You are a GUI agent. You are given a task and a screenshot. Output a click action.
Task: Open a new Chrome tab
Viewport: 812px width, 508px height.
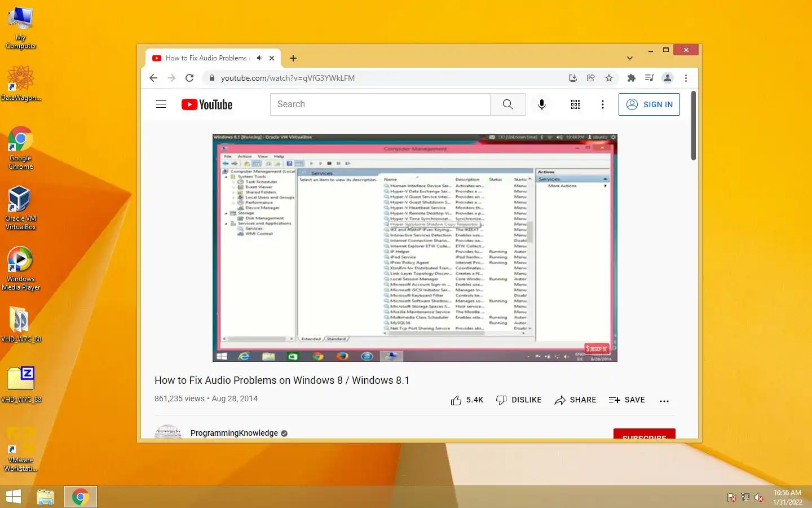tap(293, 58)
